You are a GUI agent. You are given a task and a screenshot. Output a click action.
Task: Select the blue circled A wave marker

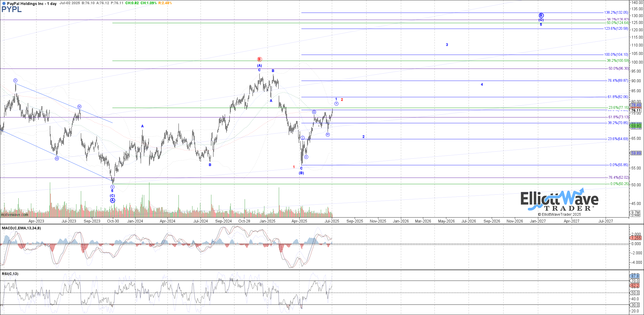pos(112,200)
